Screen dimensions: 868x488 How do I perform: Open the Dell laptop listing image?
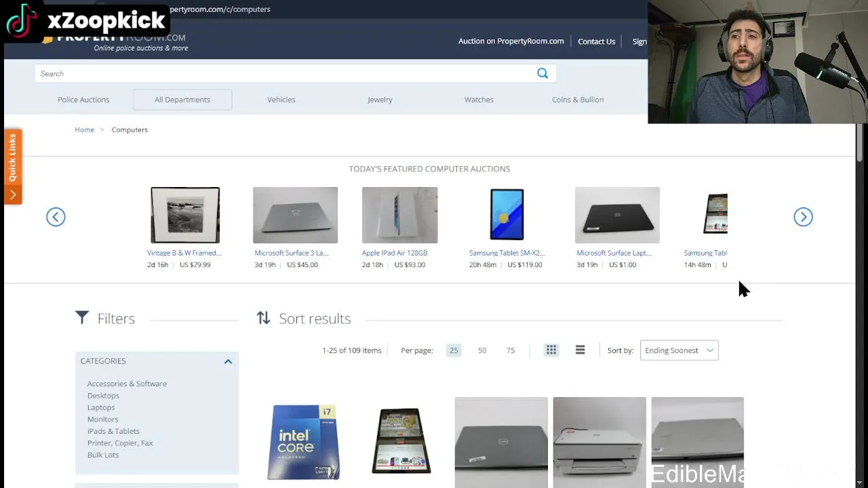click(x=501, y=442)
